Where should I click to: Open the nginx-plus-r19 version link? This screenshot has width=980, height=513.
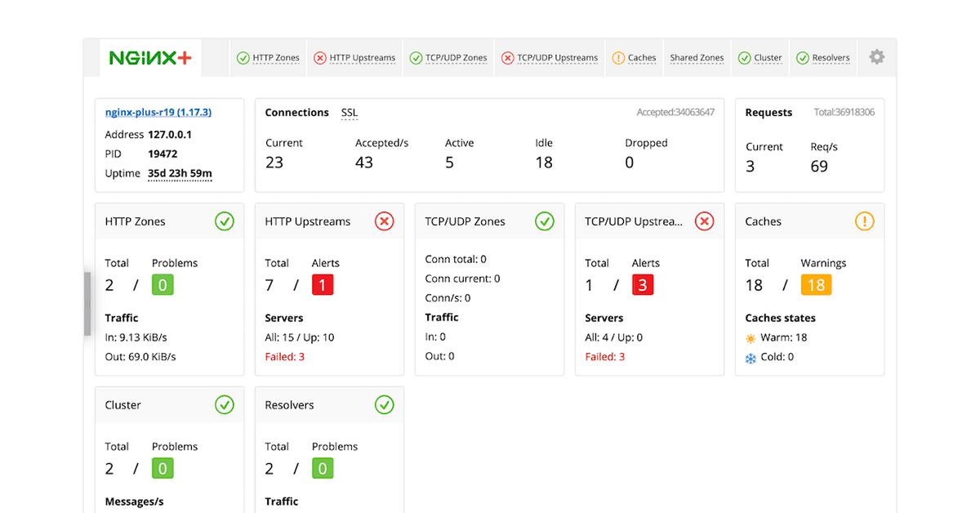[x=157, y=112]
